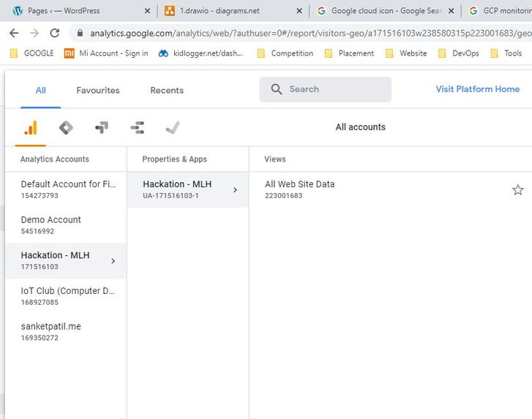This screenshot has width=532, height=419.
Task: Click the site lock icon in address bar
Action: click(80, 33)
